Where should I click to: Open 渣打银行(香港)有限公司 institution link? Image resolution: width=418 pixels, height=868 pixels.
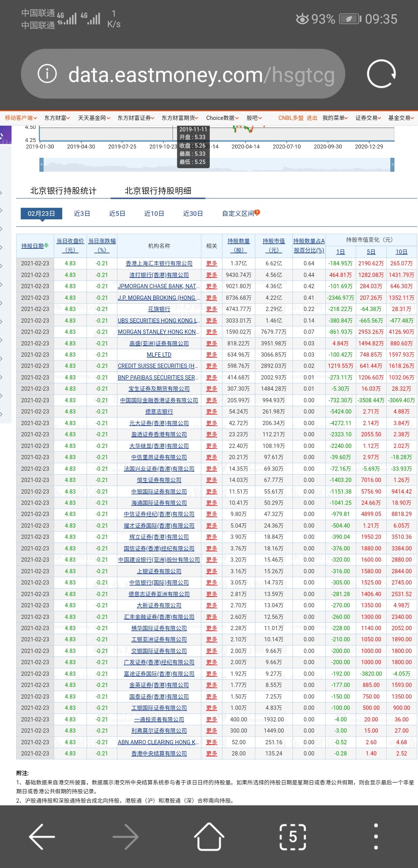coord(159,275)
